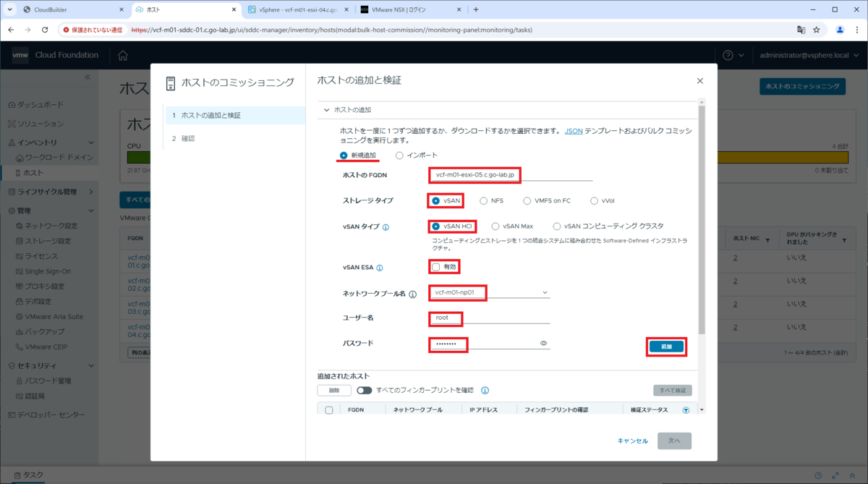Show password with the eye icon

pyautogui.click(x=543, y=344)
